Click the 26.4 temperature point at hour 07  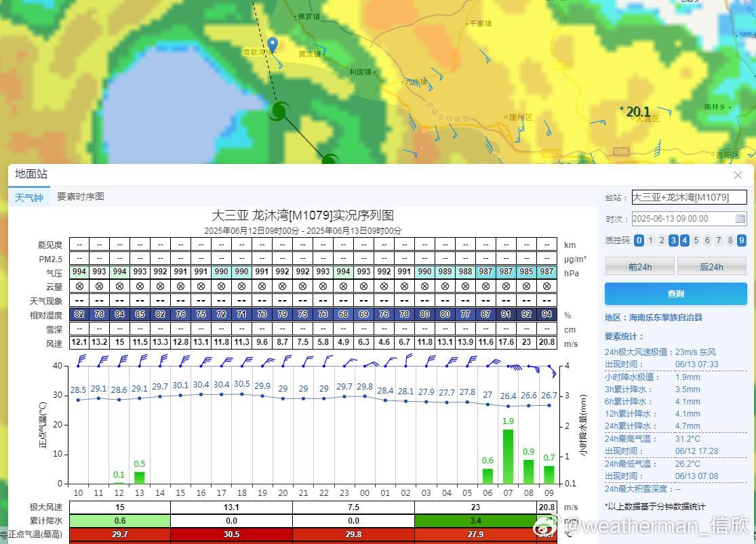(x=508, y=406)
